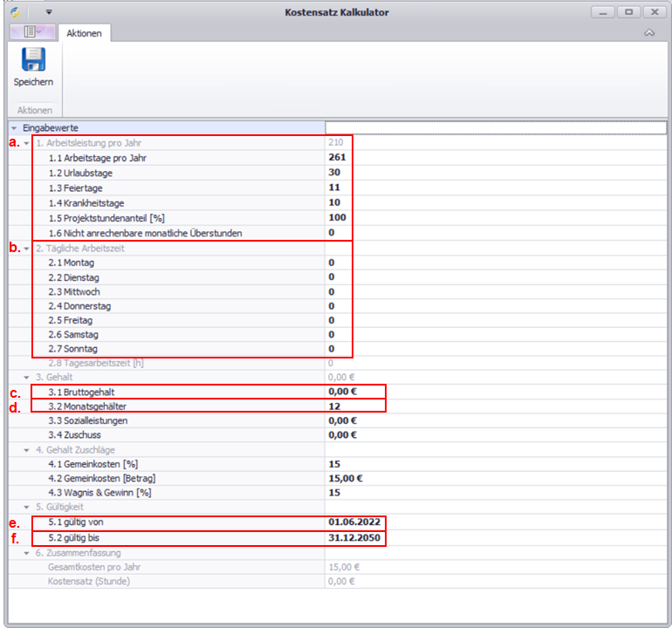Close the Kostensatz Kalkulator window
672x628 pixels.
652,12
